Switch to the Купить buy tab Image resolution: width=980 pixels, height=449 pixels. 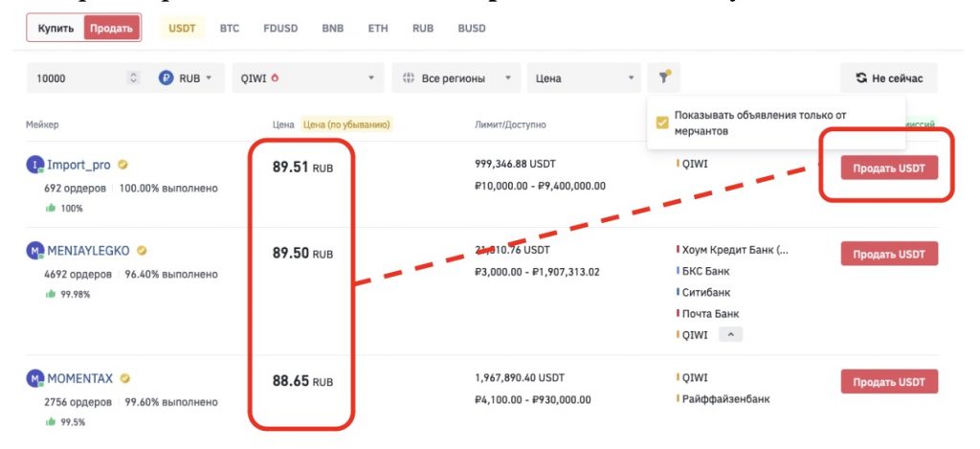[56, 28]
